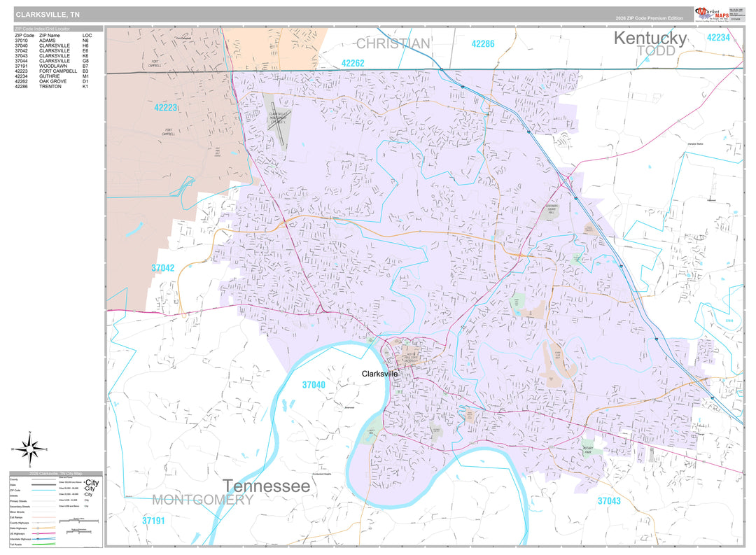Screen dimensions: 756x555
Task: Select the 37010 ADAMS index row
Action: pyautogui.click(x=52, y=41)
